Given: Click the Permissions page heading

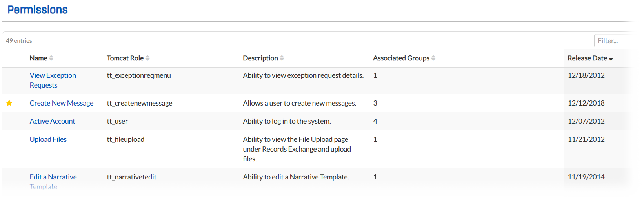Looking at the screenshot, I should coord(38,10).
